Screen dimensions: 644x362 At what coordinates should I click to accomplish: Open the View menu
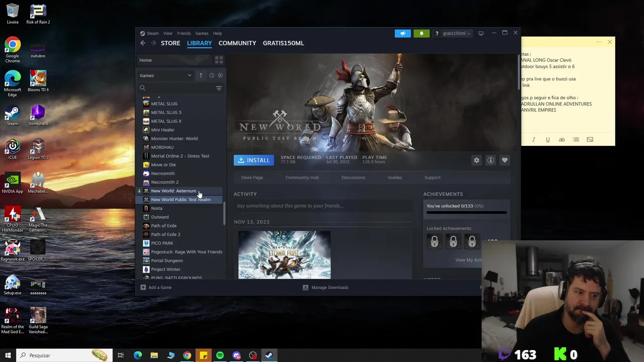(168, 33)
